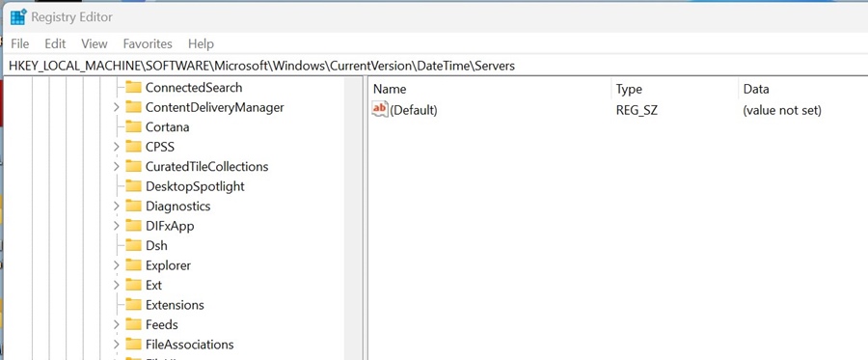Expand the Feeds key
The image size is (868, 360).
[x=117, y=324]
